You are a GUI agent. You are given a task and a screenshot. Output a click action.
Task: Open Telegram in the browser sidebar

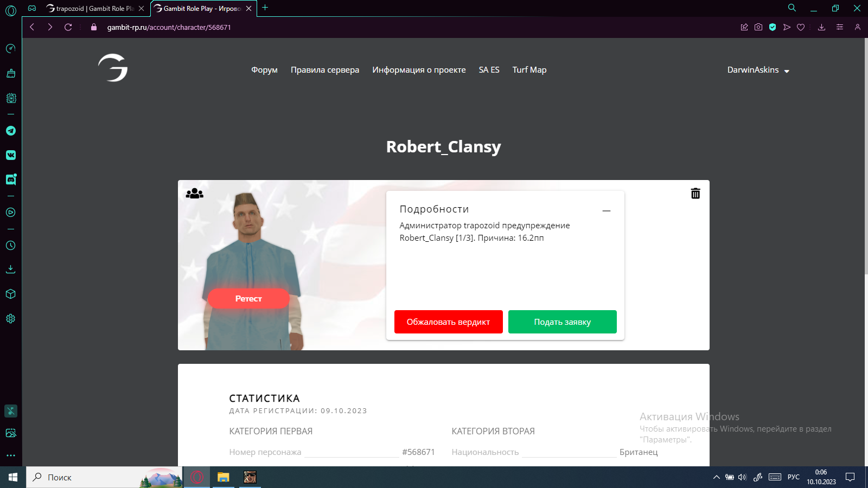(11, 131)
